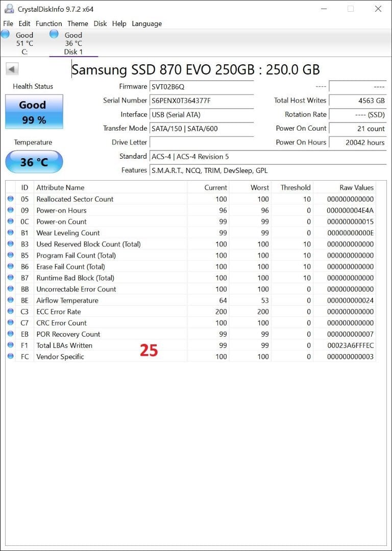392x551 pixels.
Task: Click the 36 °C temperature button
Action: point(34,162)
